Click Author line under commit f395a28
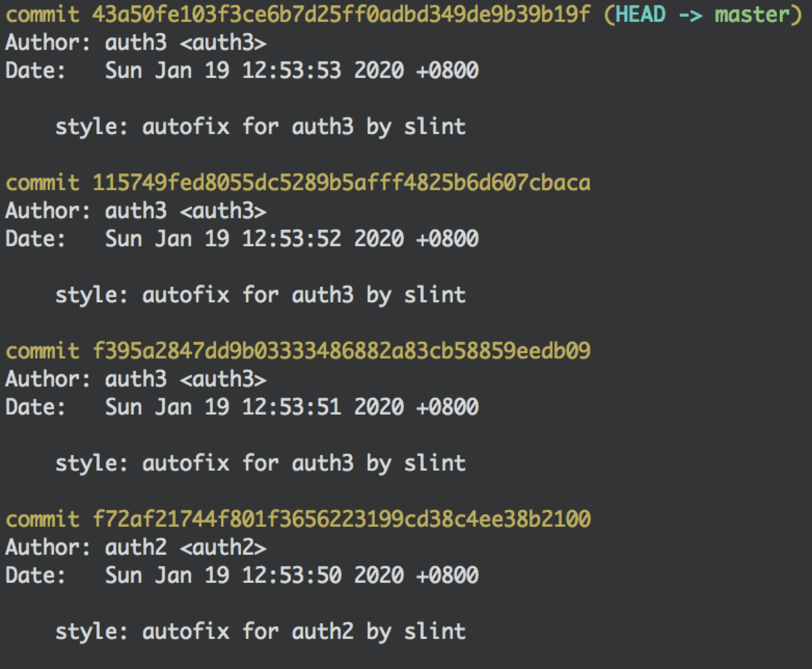This screenshot has height=669, width=812. point(136,379)
